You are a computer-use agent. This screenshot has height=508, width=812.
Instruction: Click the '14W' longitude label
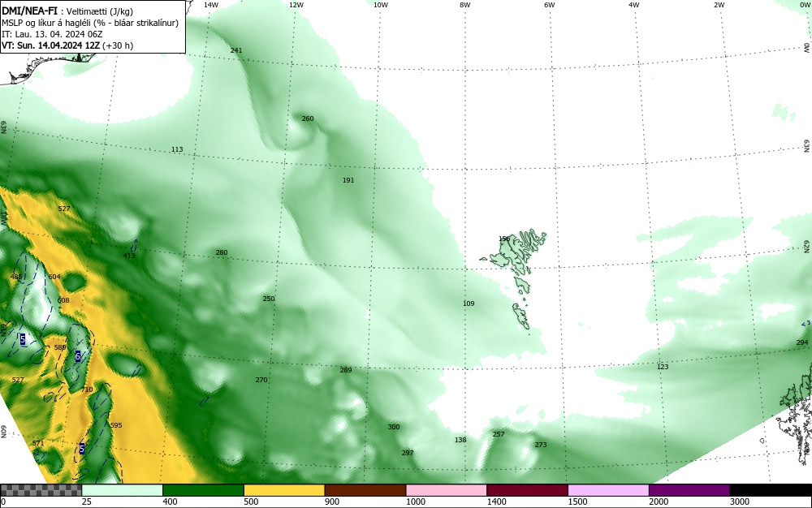pos(211,5)
